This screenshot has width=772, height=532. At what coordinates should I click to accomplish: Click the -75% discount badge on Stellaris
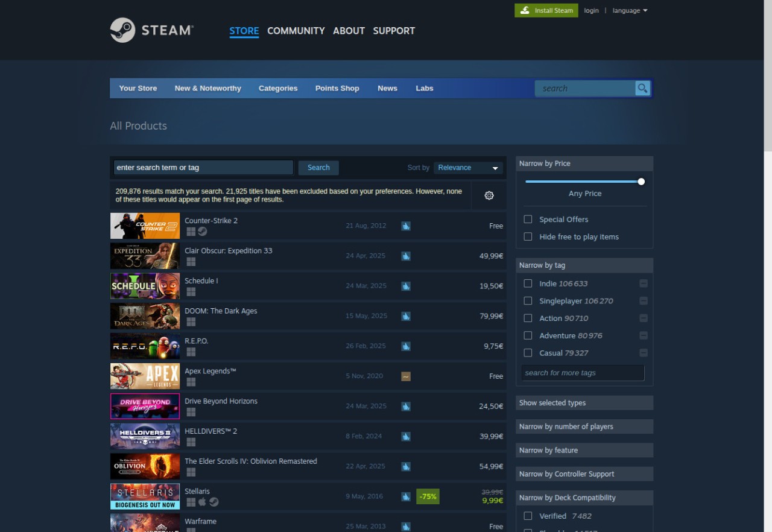[x=428, y=496]
